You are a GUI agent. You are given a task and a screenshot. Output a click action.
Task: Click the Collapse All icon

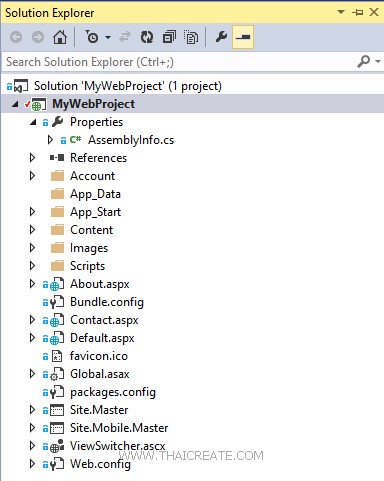[169, 37]
